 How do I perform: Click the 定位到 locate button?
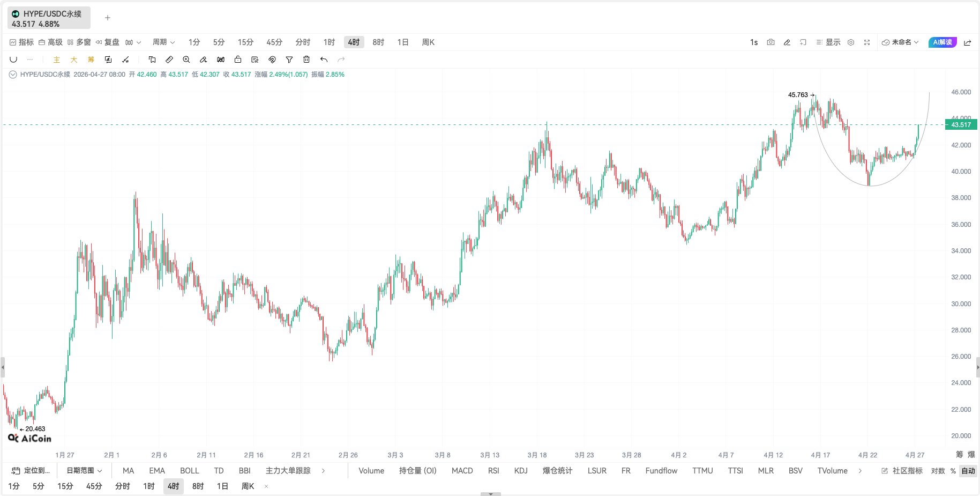pos(31,471)
